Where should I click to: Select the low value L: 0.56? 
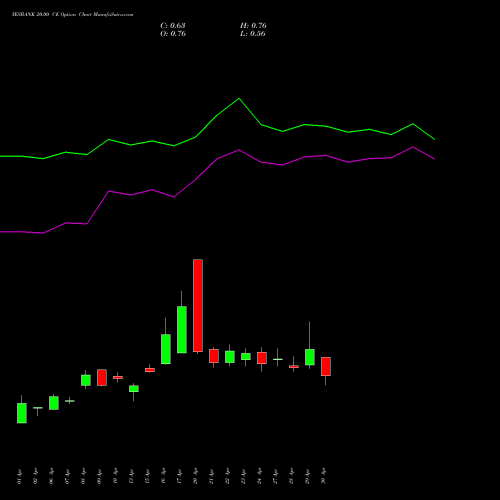(x=253, y=34)
